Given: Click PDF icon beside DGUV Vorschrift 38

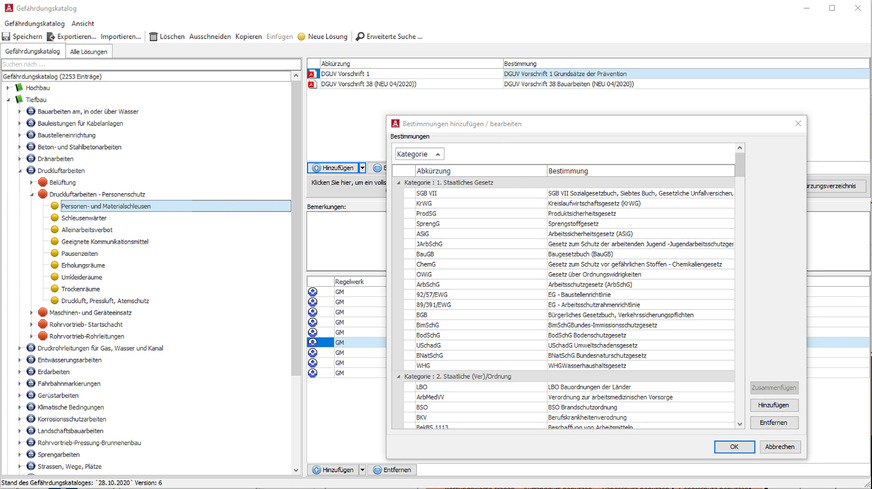Looking at the screenshot, I should point(312,85).
